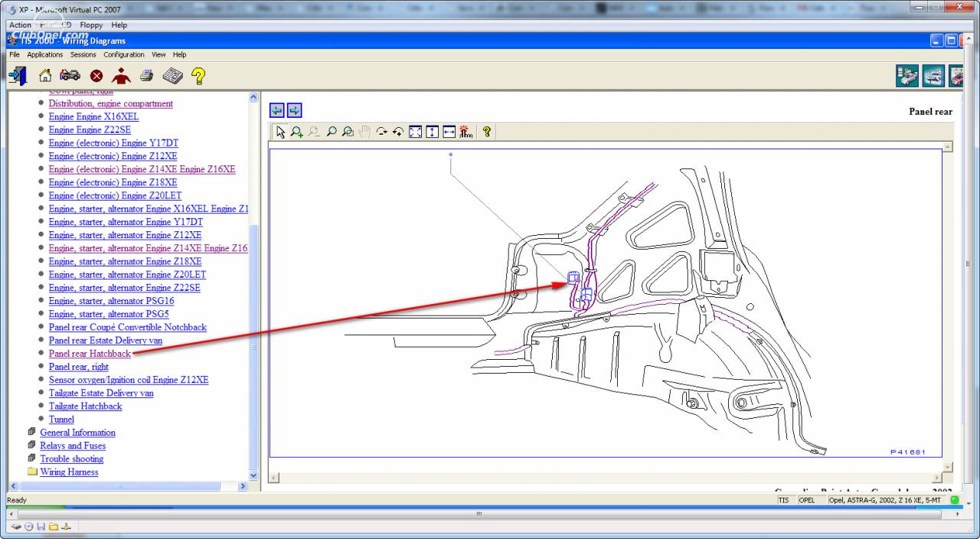
Task: Open the File menu
Action: 15,54
